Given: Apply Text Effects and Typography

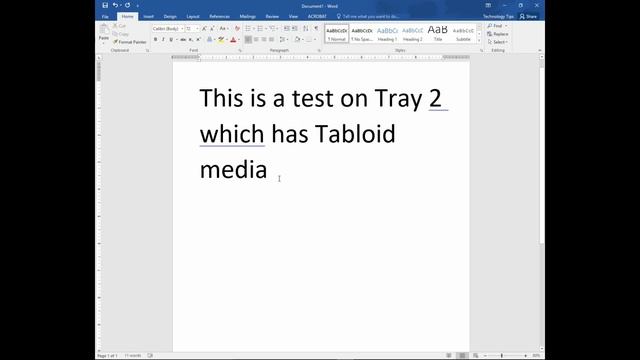Looking at the screenshot, I should pos(209,40).
